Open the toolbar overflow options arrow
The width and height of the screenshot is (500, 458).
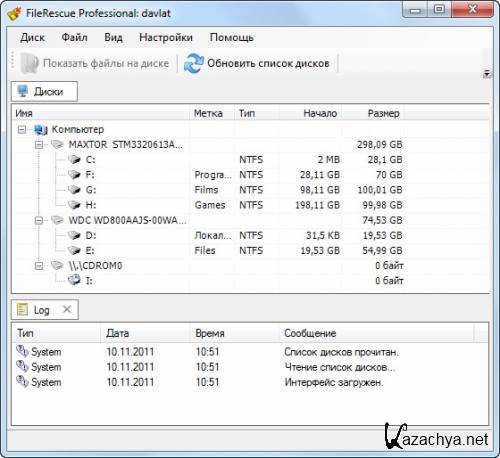pyautogui.click(x=487, y=74)
